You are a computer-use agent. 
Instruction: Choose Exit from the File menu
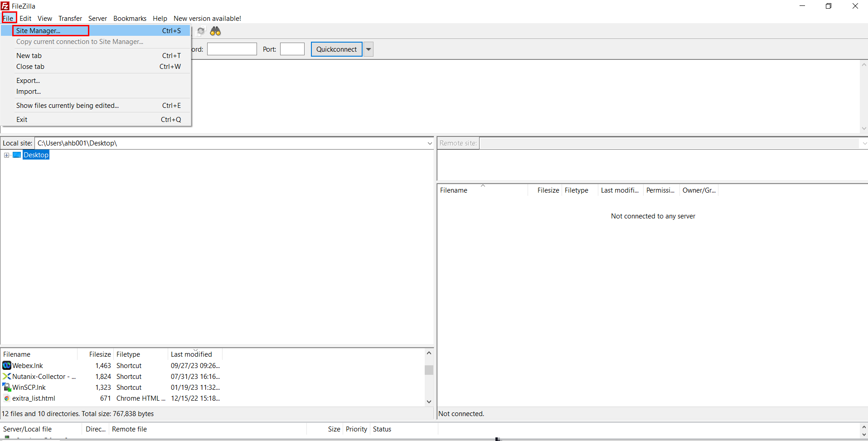point(95,119)
